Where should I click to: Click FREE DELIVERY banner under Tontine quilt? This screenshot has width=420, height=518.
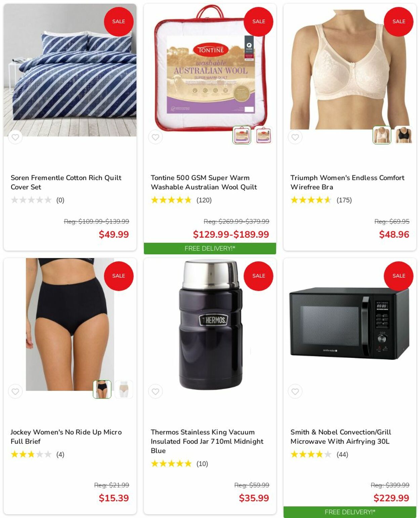pos(210,248)
